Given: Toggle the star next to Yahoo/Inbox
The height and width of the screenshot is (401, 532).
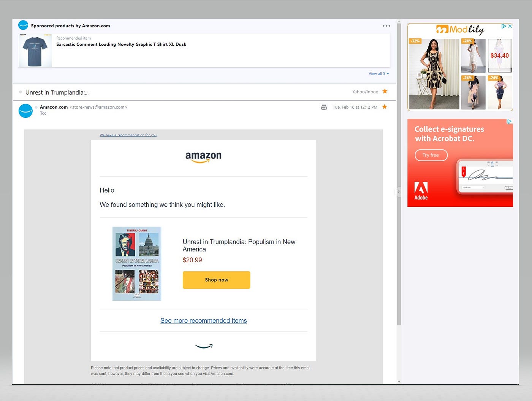Looking at the screenshot, I should (385, 91).
